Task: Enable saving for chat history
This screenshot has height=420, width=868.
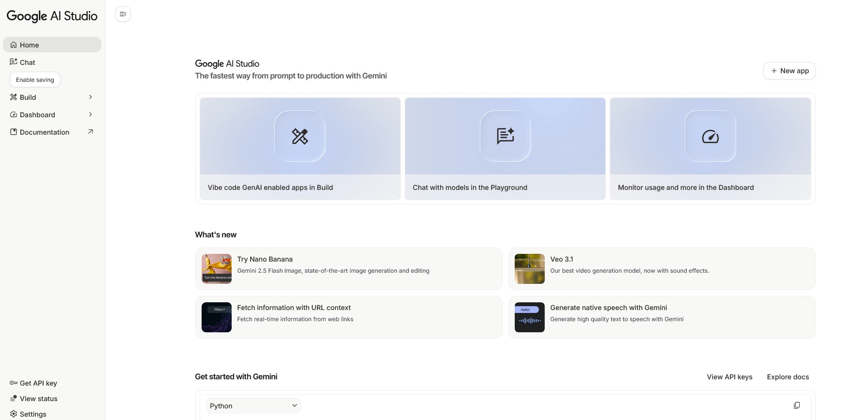Action: click(35, 80)
